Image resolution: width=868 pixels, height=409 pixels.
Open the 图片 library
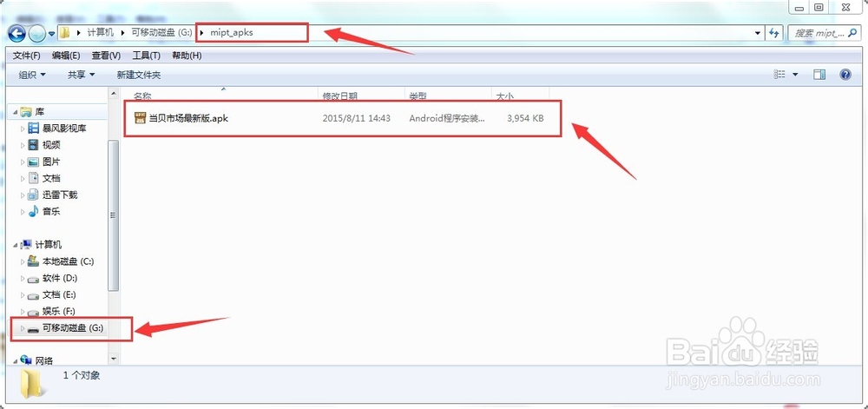coord(51,162)
